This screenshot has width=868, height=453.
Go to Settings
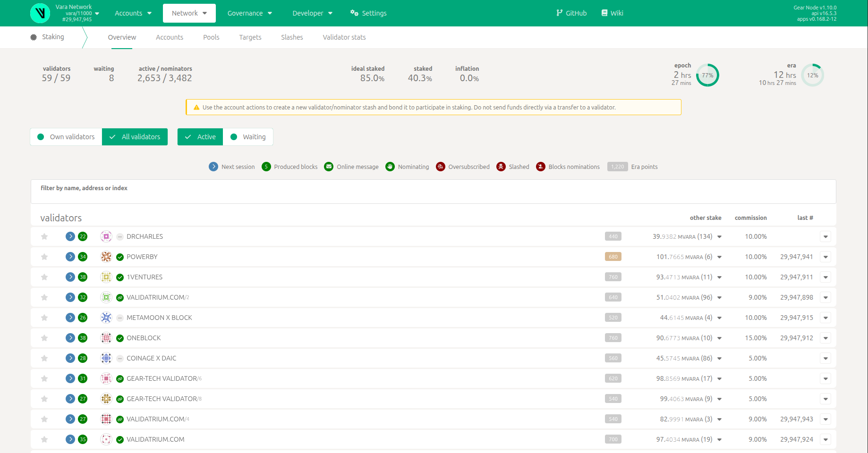(368, 13)
